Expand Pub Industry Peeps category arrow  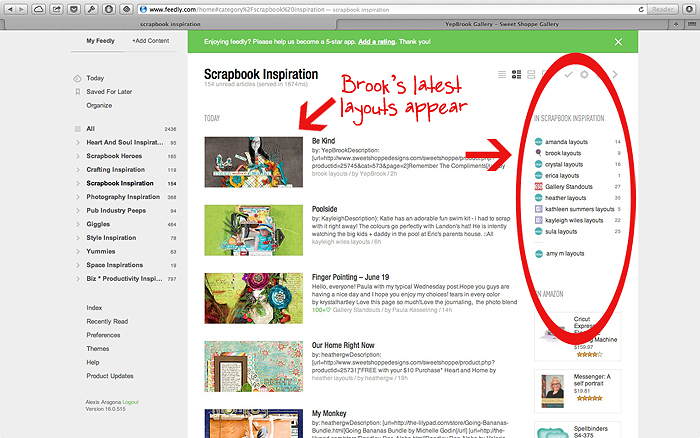click(78, 211)
